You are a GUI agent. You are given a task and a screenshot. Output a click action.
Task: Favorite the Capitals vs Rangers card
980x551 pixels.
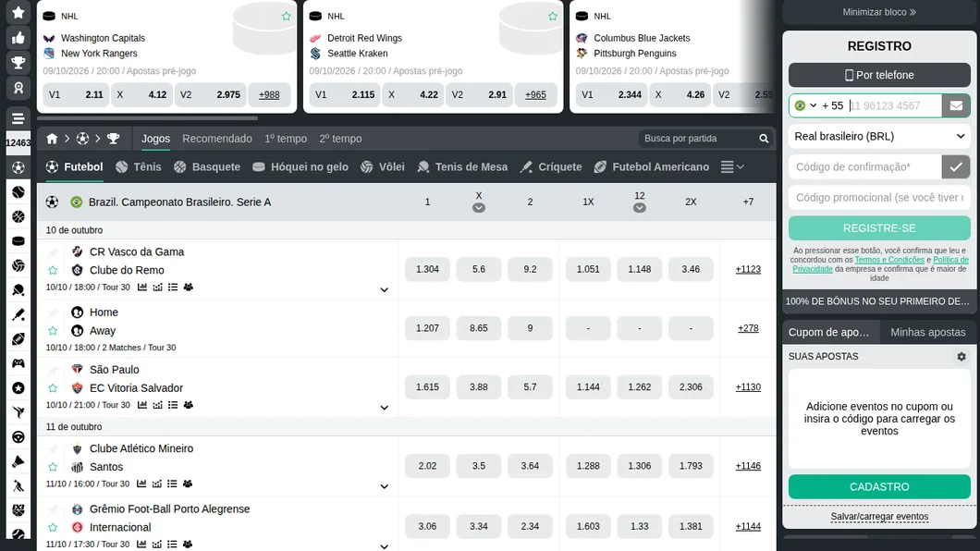click(287, 17)
